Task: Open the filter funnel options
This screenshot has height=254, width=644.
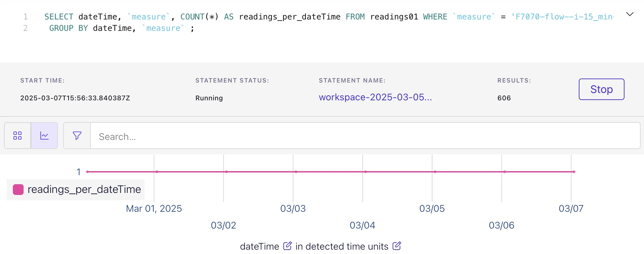Action: 77,136
